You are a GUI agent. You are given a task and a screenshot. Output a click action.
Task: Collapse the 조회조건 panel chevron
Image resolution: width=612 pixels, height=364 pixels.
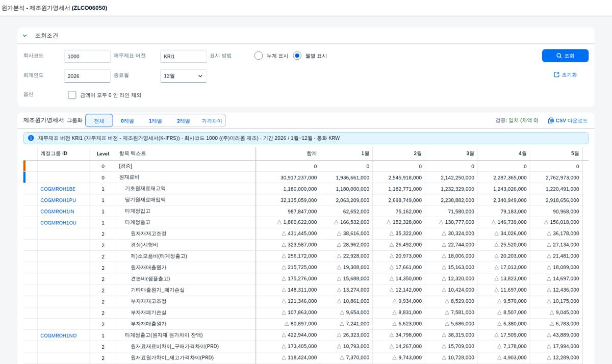pyautogui.click(x=24, y=36)
